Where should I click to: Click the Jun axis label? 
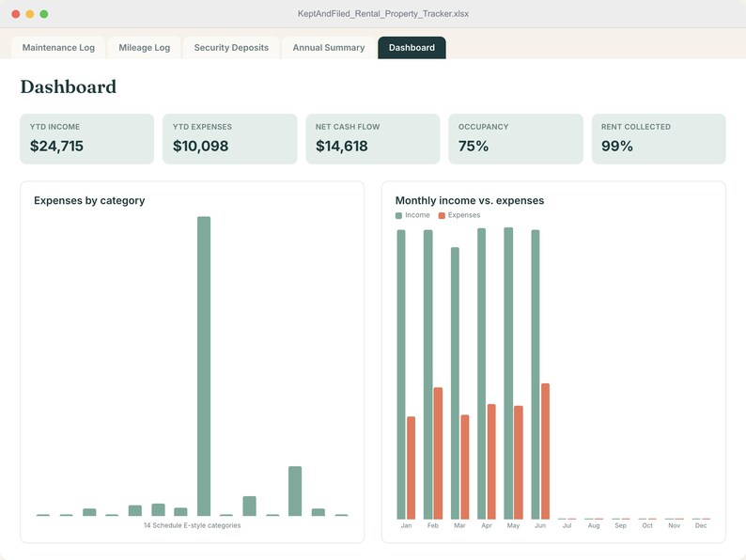click(540, 526)
